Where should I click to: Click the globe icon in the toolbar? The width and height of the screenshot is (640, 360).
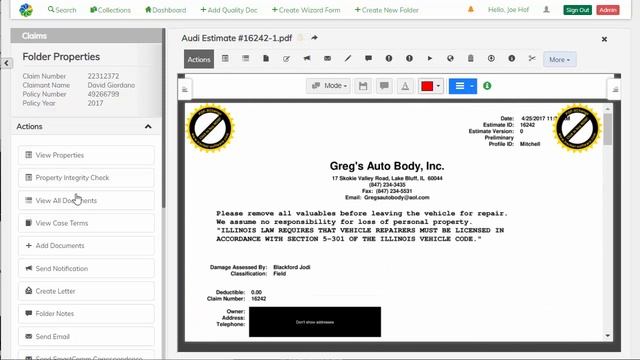(x=450, y=59)
